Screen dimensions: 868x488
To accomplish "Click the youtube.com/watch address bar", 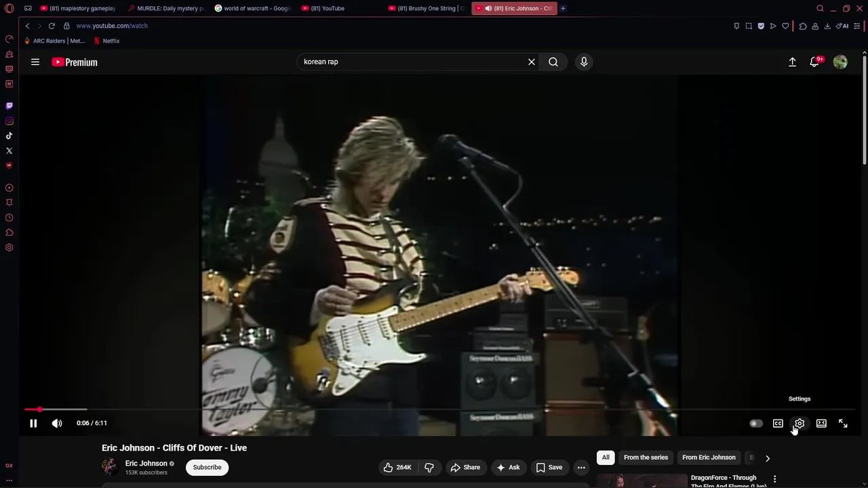I will [x=112, y=26].
